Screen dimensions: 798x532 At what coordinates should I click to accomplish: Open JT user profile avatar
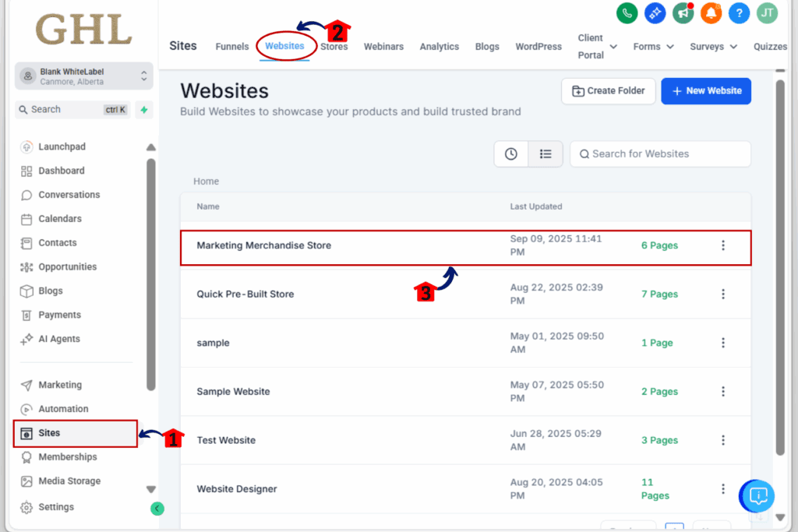click(x=767, y=12)
